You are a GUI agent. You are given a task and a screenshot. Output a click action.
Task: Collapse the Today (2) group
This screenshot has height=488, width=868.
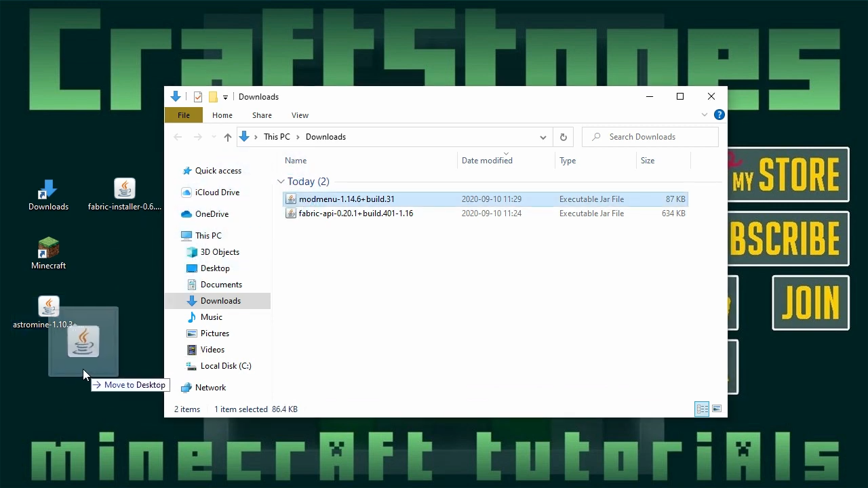point(281,182)
